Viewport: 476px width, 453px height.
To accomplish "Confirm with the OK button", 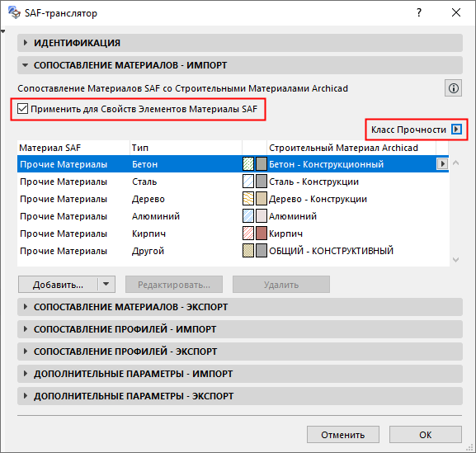I will pos(426,435).
